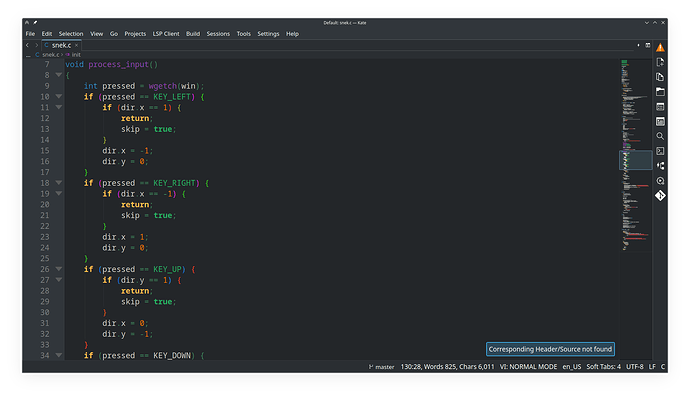Click the wgetch call on line 9
Viewport: 690px width, 398px height.
(x=162, y=86)
